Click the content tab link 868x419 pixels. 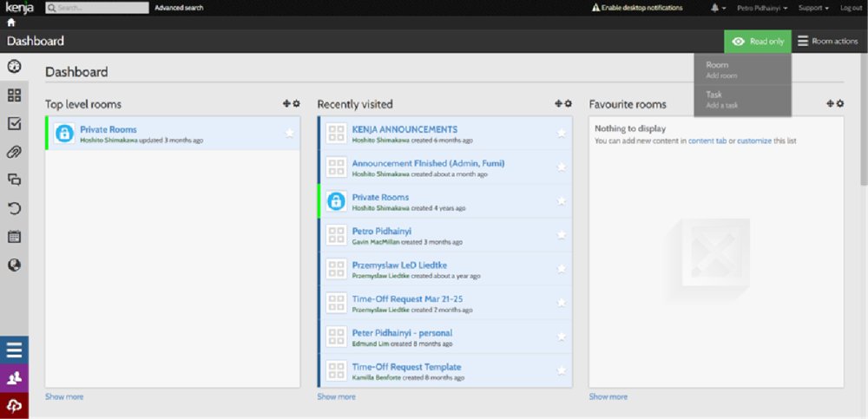(x=707, y=141)
